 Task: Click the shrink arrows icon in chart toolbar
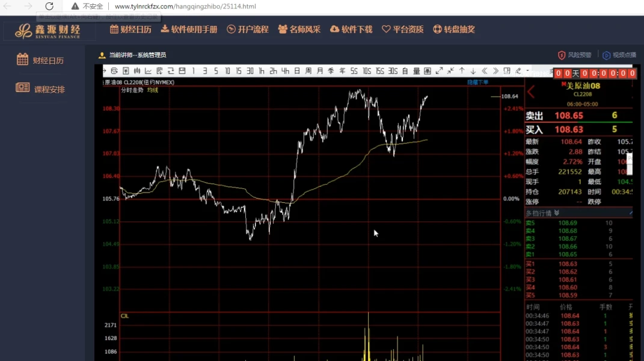tap(450, 71)
